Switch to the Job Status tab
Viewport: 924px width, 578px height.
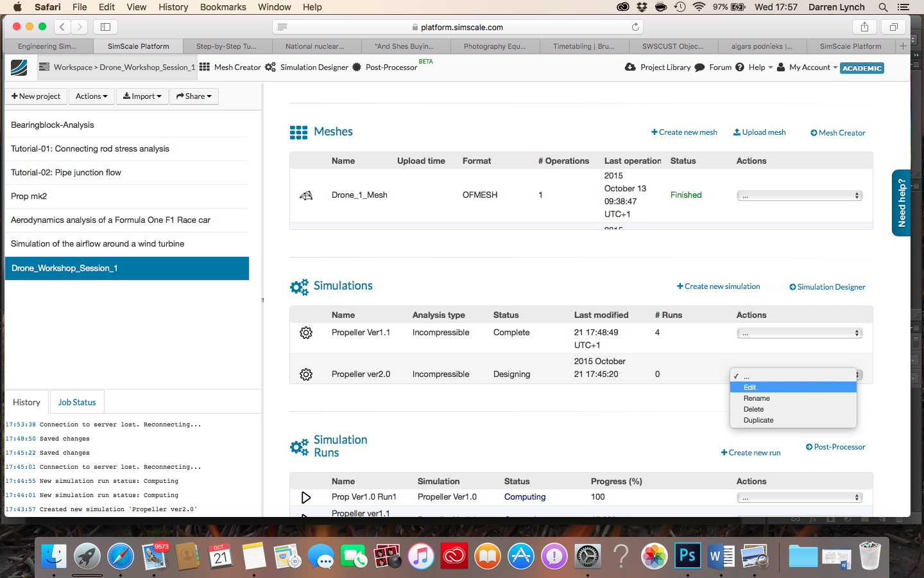pyautogui.click(x=77, y=402)
